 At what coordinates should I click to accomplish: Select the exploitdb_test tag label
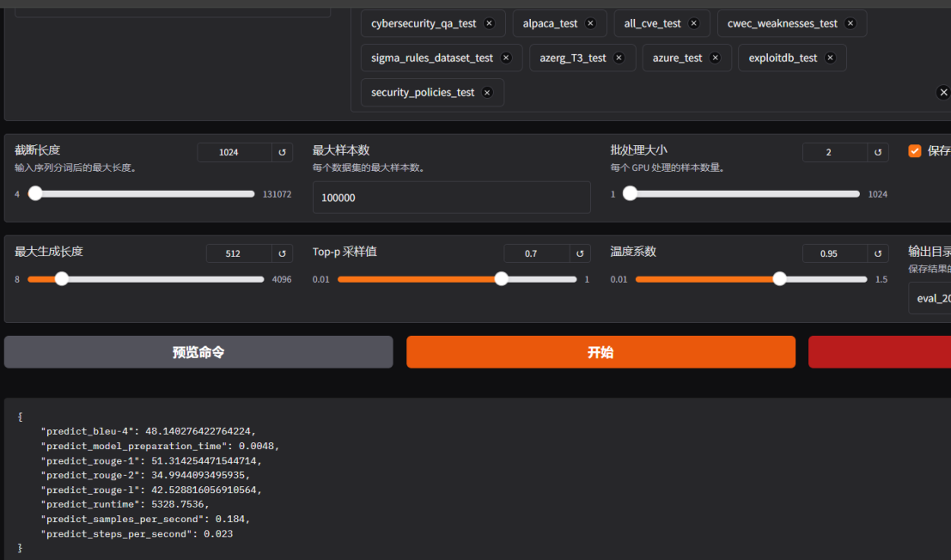point(783,58)
